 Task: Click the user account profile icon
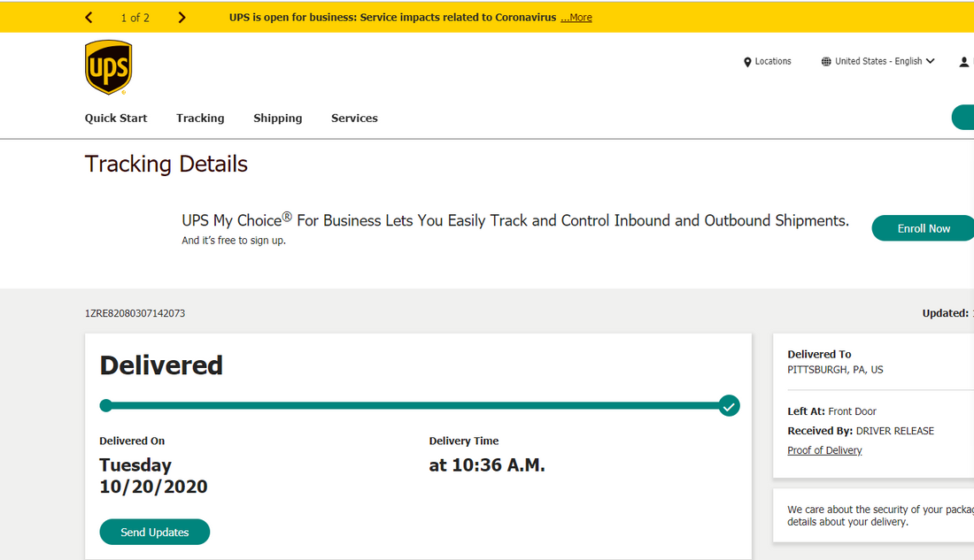click(964, 61)
